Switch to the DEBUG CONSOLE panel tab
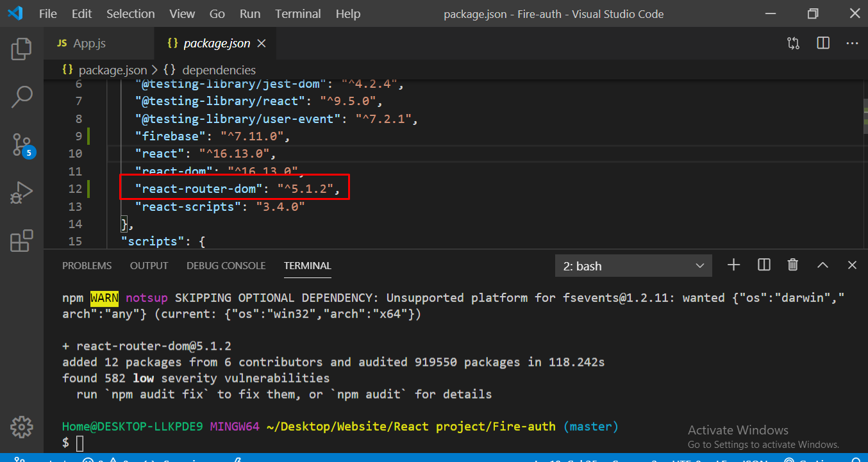Image resolution: width=868 pixels, height=462 pixels. [226, 265]
